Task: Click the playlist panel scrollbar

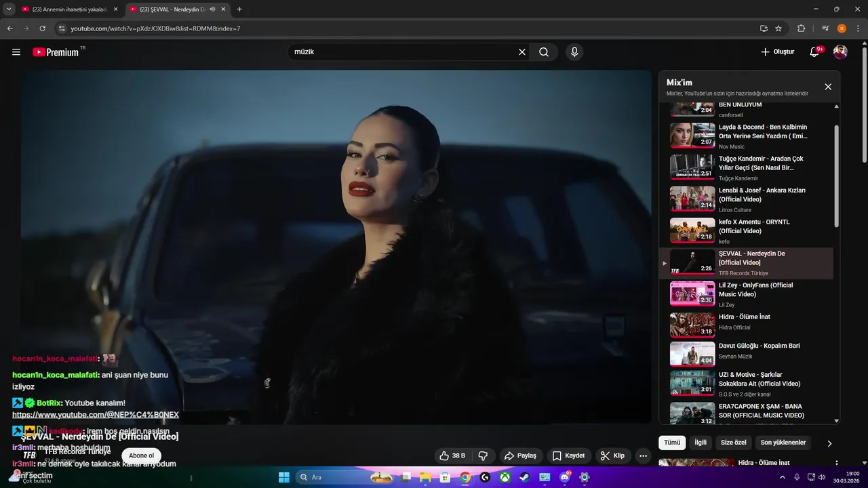Action: click(x=836, y=176)
